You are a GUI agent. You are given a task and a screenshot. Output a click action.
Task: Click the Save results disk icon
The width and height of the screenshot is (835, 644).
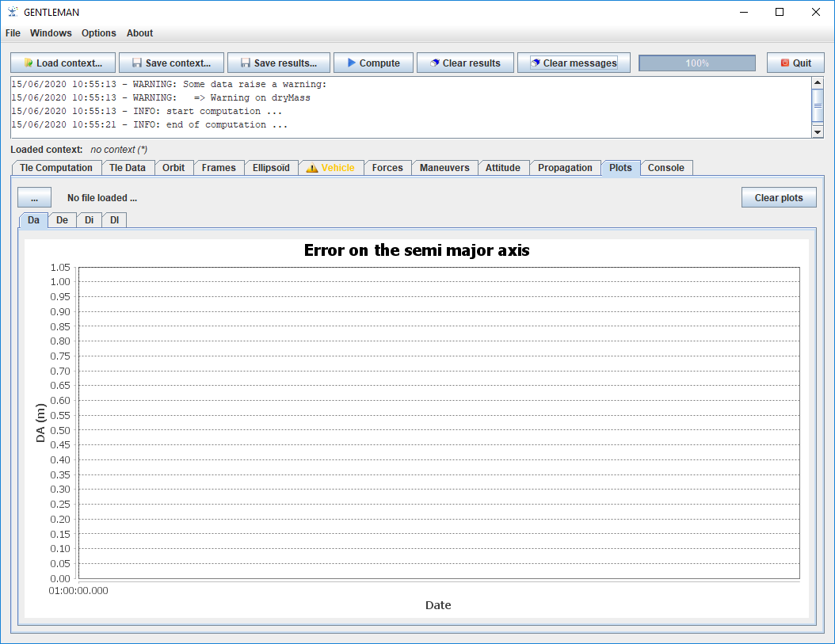tap(246, 63)
